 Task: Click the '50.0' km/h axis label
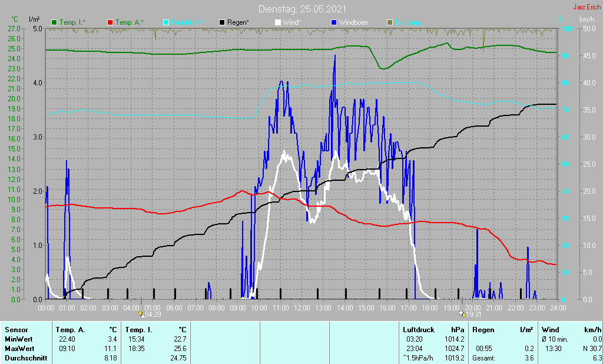[589, 28]
